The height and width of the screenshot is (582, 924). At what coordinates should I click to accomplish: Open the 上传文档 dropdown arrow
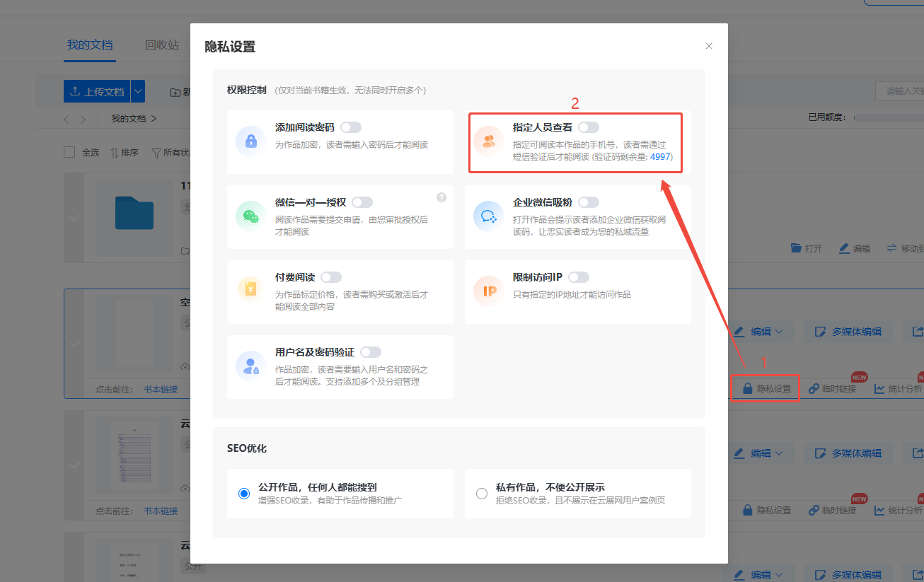tap(138, 91)
